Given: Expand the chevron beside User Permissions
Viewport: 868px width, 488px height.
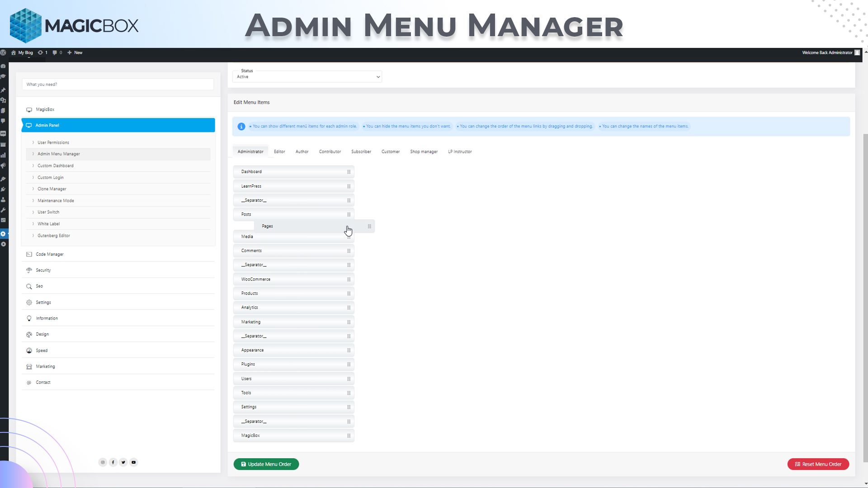Looking at the screenshot, I should coord(33,142).
